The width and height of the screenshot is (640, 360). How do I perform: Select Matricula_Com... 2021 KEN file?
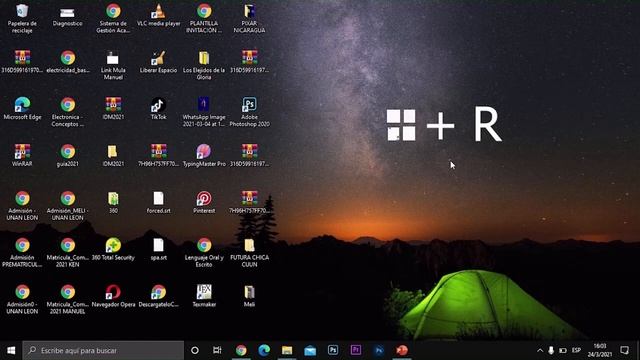(68, 252)
